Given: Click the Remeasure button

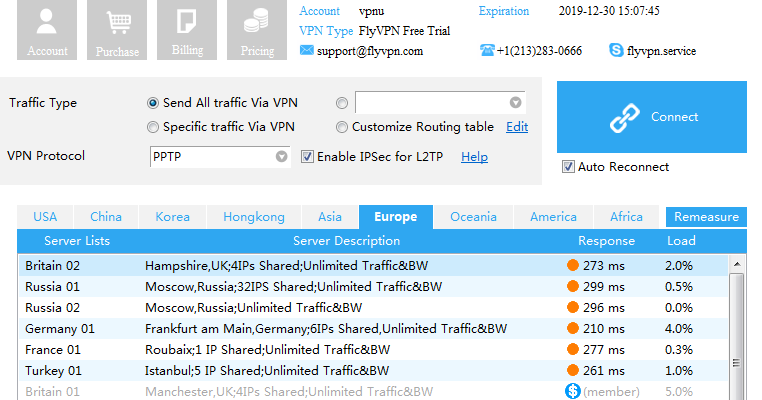Looking at the screenshot, I should 706,217.
